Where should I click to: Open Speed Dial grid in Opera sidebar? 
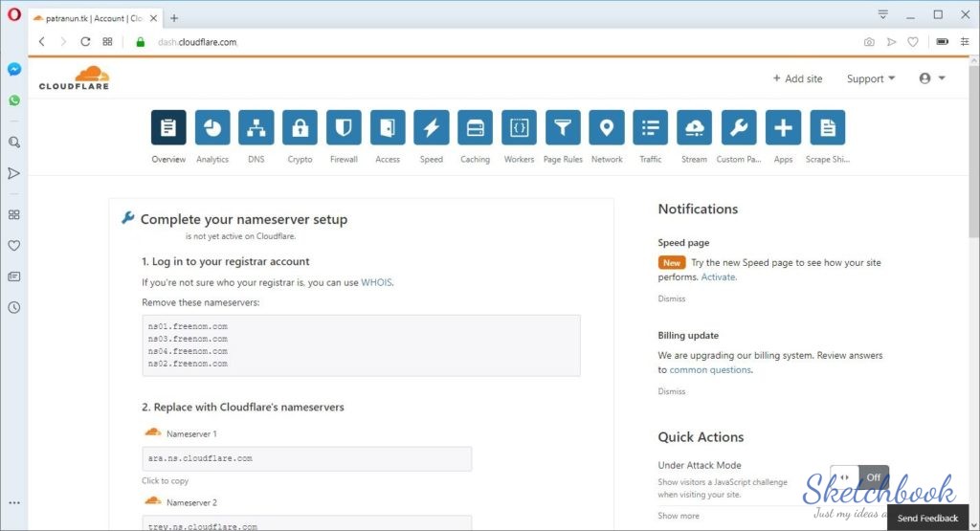[x=13, y=215]
